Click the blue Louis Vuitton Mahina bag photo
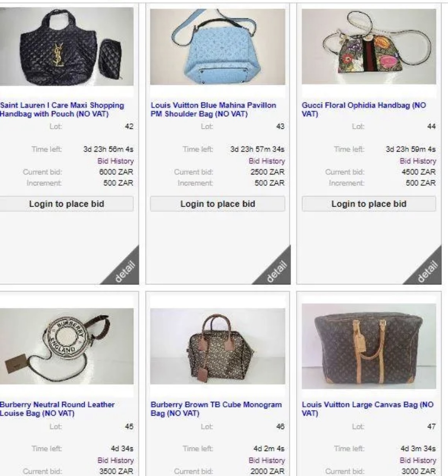448x476 pixels. point(217,47)
